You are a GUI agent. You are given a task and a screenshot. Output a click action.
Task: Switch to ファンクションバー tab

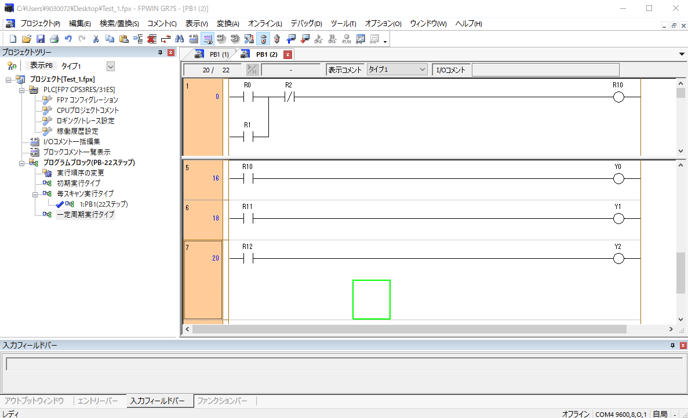[222, 401]
